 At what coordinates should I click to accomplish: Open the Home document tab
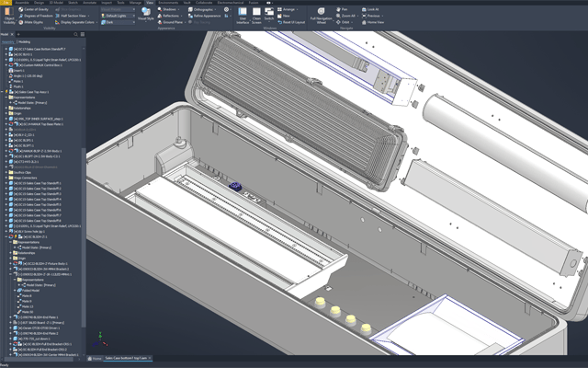click(x=95, y=358)
